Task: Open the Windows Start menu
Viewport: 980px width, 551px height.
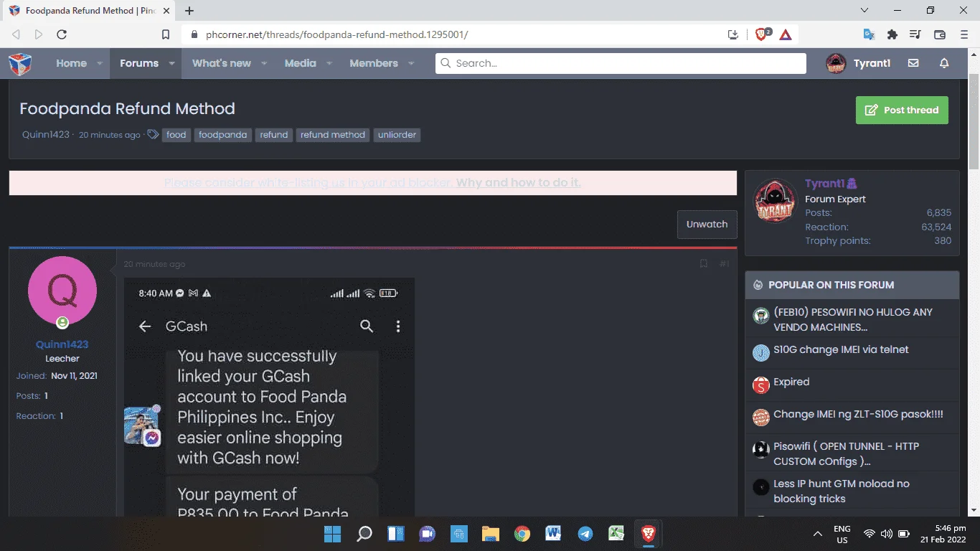Action: pyautogui.click(x=332, y=534)
